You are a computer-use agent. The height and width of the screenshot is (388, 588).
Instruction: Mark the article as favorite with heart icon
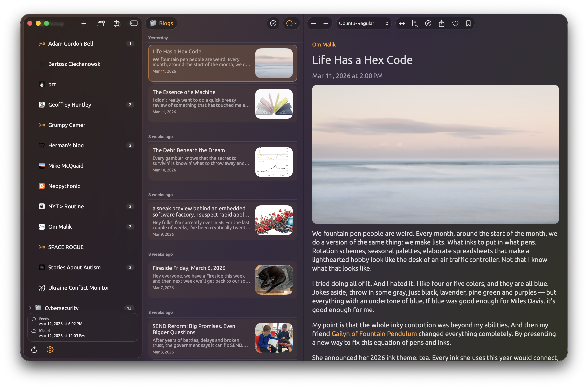coord(455,23)
